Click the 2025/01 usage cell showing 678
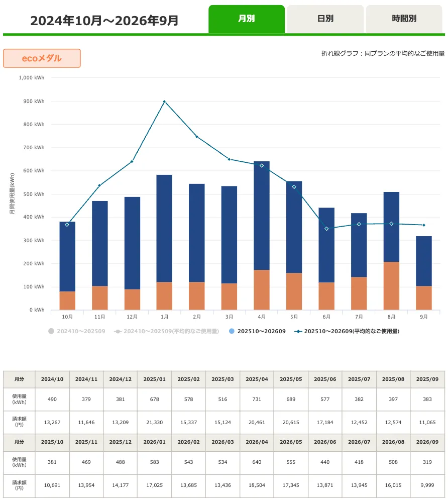Screen dimensions: 448x500 (x=155, y=399)
